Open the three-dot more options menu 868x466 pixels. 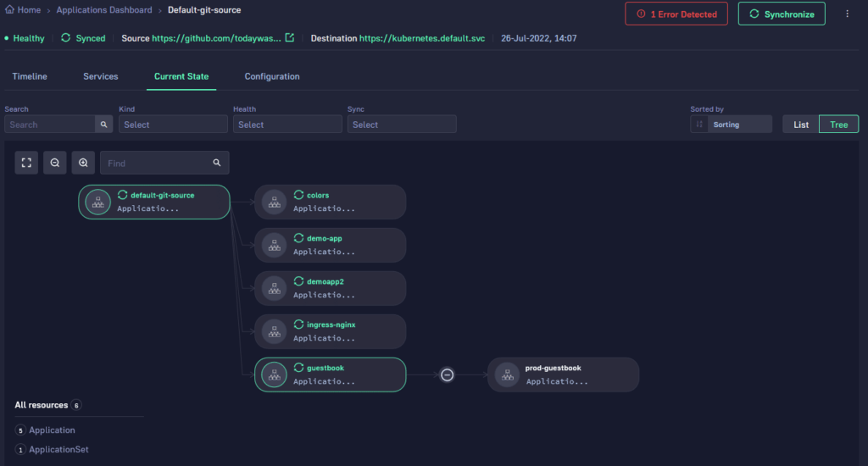[x=847, y=14]
